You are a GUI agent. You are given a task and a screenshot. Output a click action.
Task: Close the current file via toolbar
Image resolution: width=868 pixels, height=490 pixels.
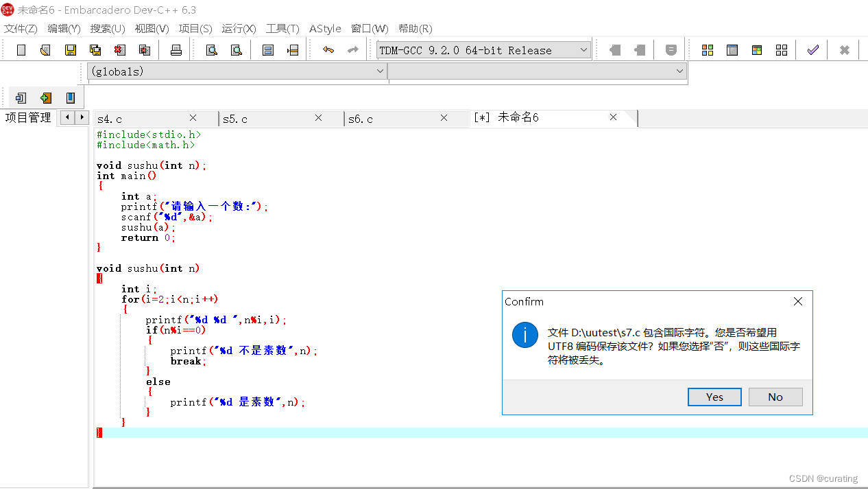coord(120,50)
